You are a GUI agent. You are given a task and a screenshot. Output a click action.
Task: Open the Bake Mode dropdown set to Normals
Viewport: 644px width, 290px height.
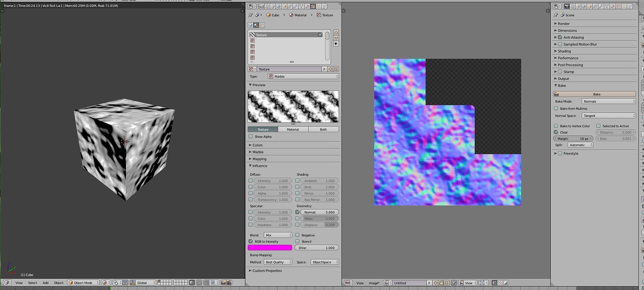[608, 101]
